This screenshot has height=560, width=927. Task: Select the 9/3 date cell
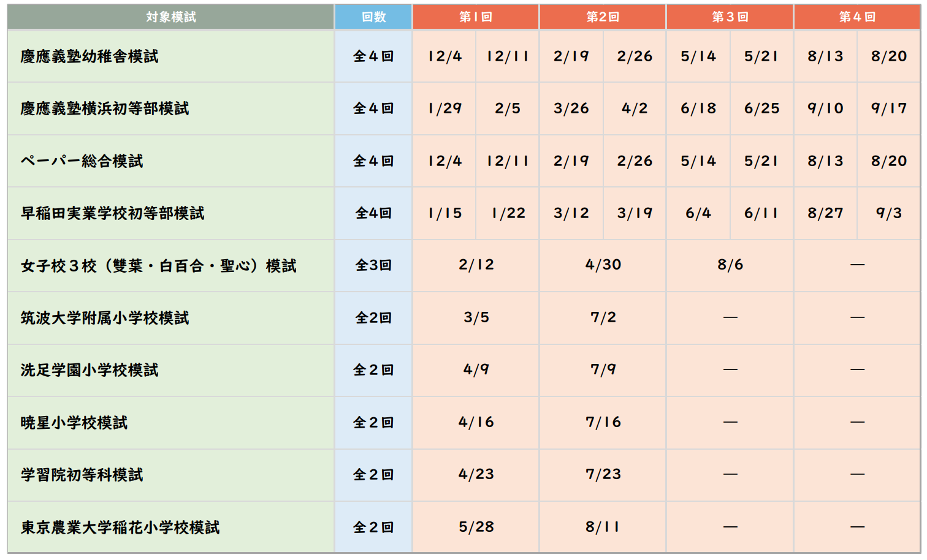coord(889,213)
